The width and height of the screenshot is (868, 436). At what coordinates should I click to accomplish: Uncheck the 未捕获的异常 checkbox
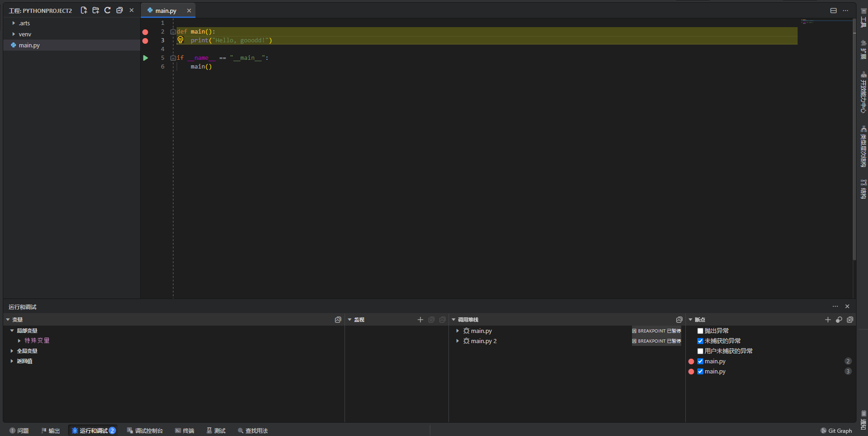pos(700,341)
